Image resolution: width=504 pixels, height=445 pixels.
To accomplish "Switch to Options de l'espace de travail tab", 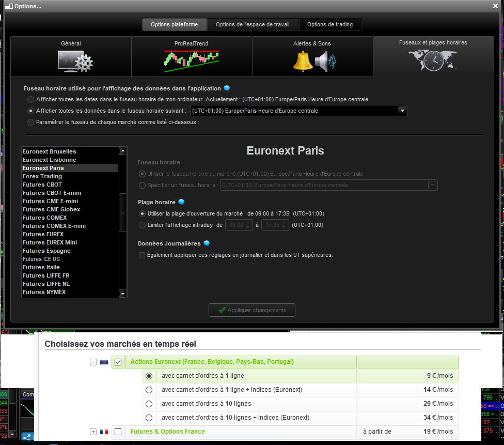I will coord(253,24).
